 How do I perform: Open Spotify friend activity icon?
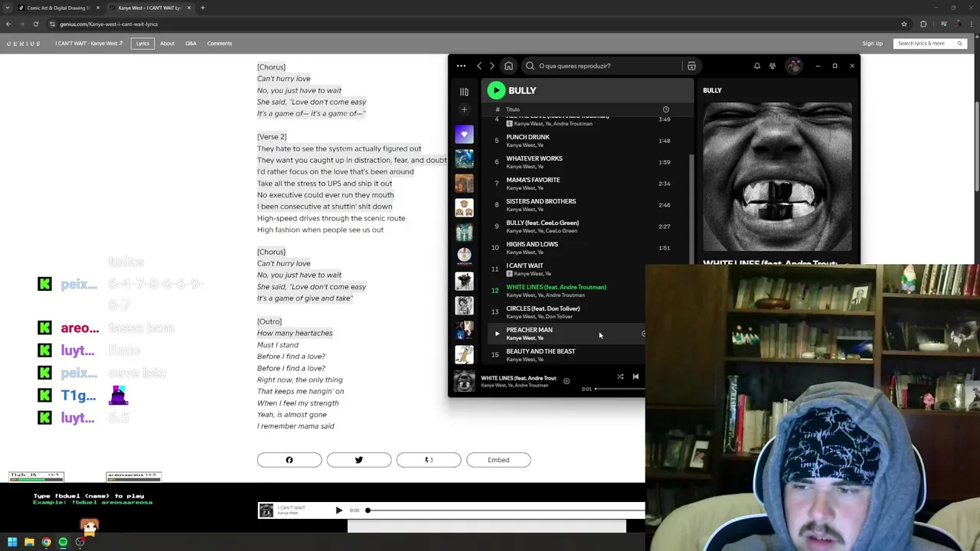773,66
